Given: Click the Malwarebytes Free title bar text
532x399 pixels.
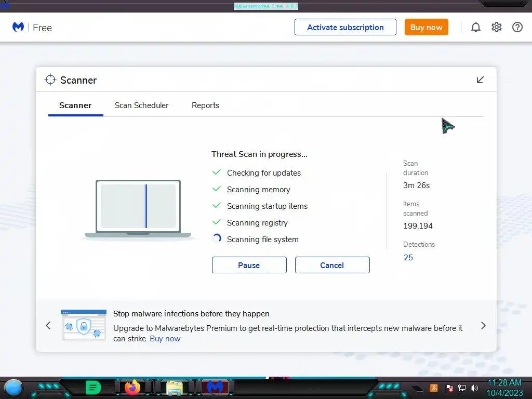Looking at the screenshot, I should (x=266, y=6).
